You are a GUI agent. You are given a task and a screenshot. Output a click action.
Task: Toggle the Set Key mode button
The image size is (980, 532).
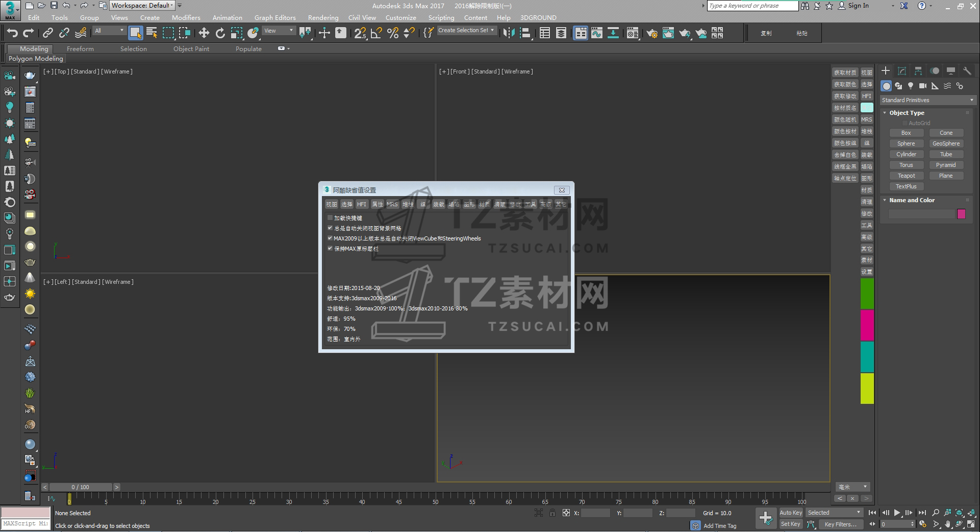click(x=791, y=524)
